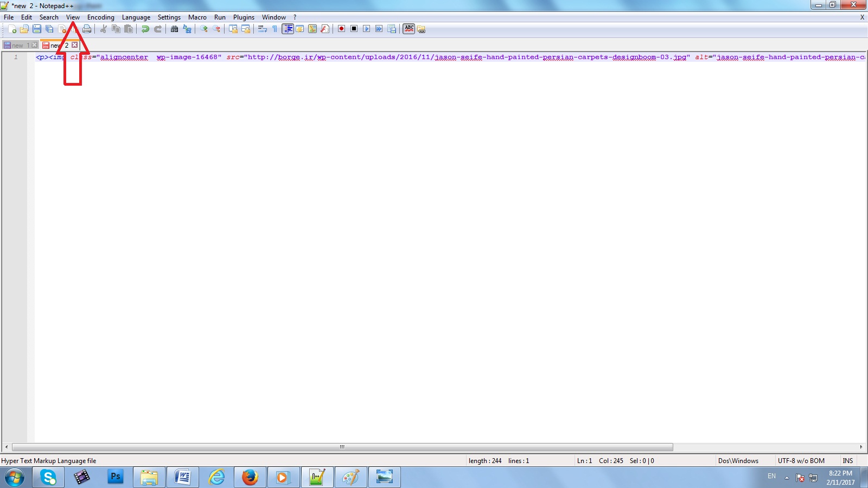Image resolution: width=868 pixels, height=488 pixels.
Task: Open Firefox from the taskbar
Action: [x=250, y=477]
